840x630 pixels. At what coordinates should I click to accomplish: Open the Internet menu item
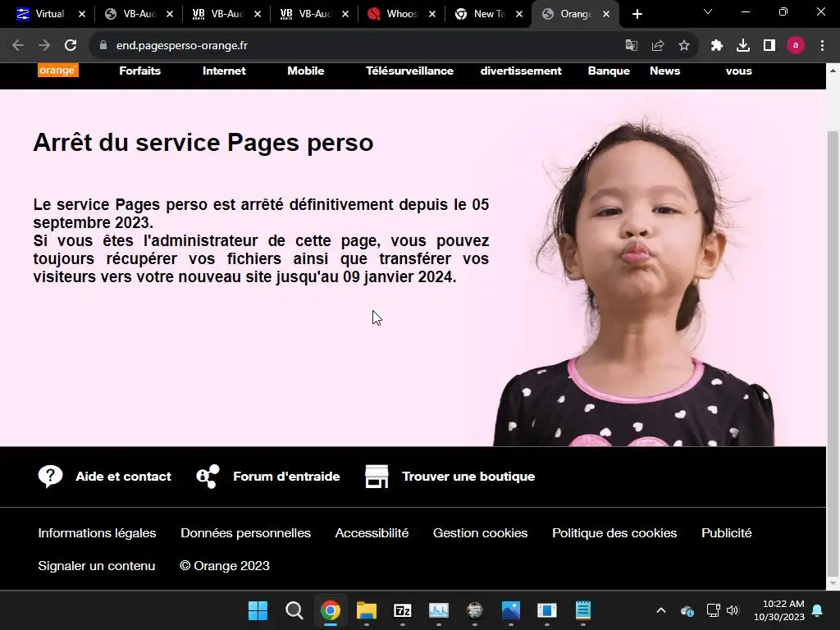(x=224, y=71)
